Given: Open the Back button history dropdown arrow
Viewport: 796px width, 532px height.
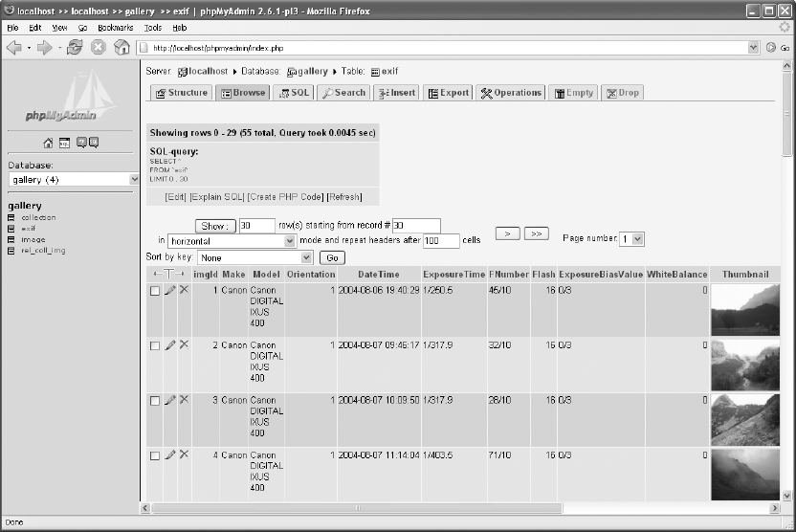Looking at the screenshot, I should [29, 48].
